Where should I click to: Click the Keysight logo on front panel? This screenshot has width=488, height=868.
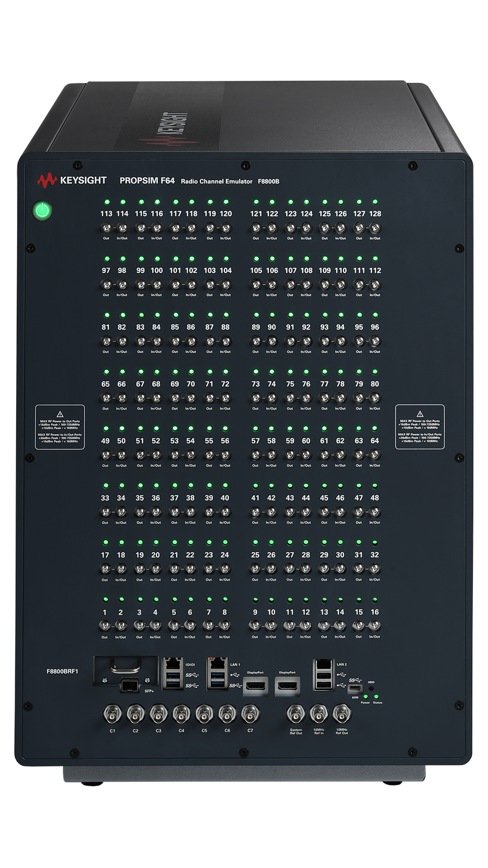click(72, 181)
